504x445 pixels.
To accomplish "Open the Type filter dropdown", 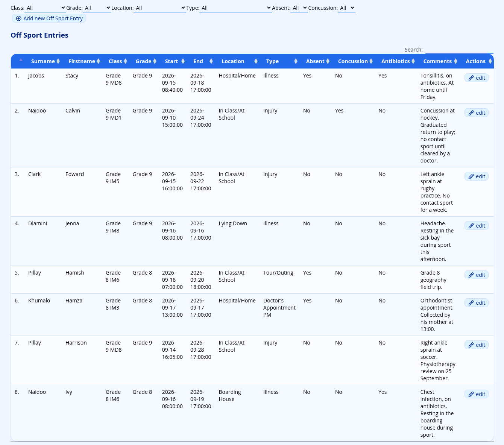I will (x=235, y=8).
